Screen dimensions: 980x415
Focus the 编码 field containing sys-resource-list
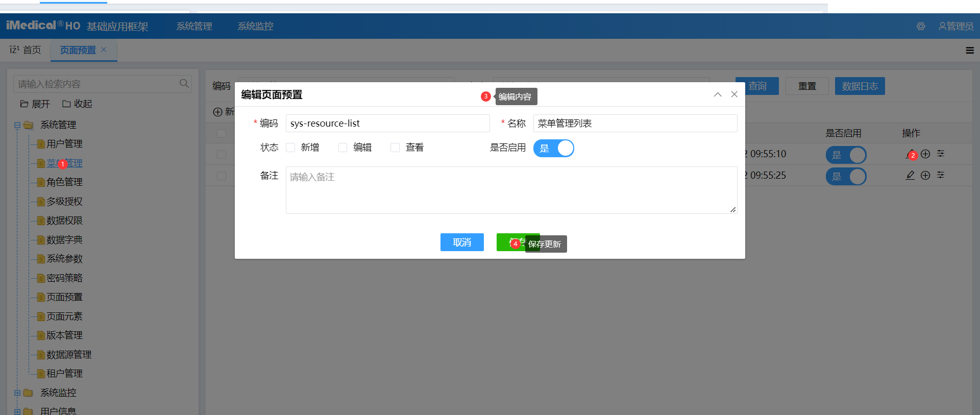tap(388, 123)
